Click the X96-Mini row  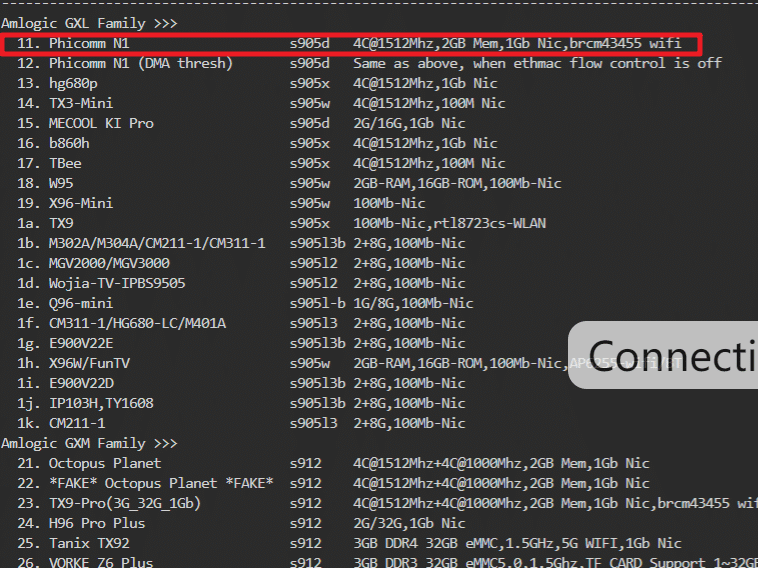click(x=81, y=204)
